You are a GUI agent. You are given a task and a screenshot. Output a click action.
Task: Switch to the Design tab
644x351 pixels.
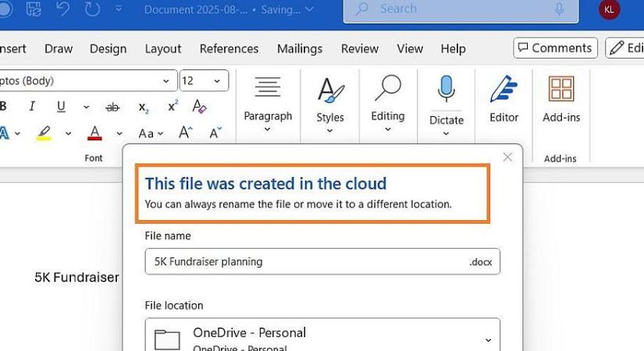point(108,48)
